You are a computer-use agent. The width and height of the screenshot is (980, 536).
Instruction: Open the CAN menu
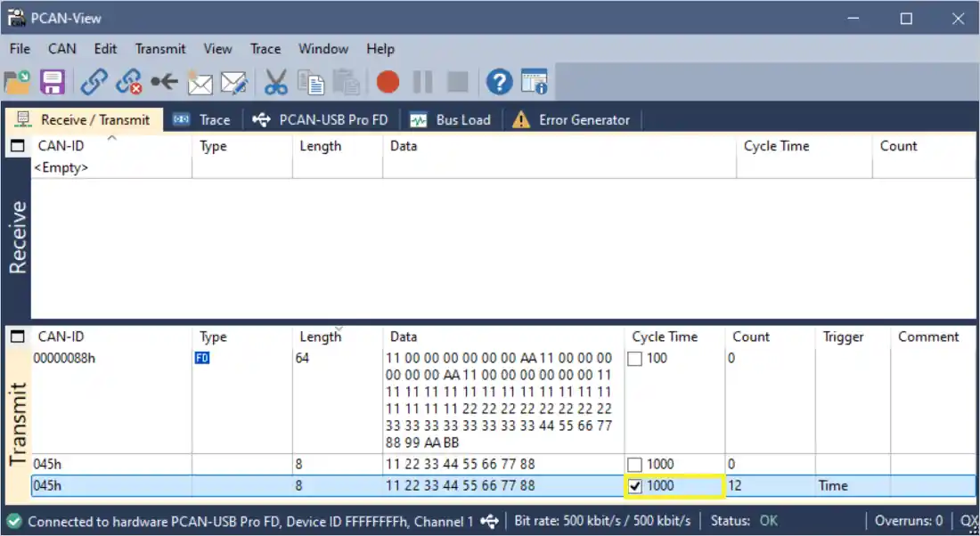[x=61, y=49]
